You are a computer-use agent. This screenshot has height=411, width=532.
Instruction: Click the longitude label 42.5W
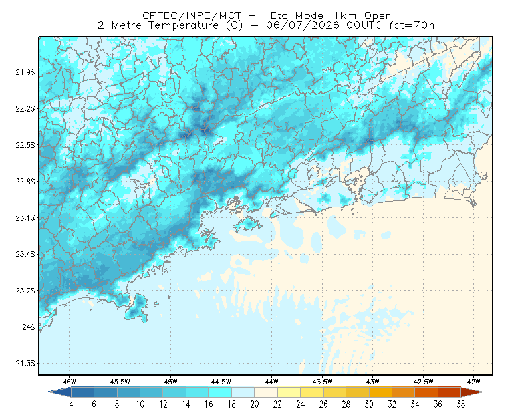(424, 382)
